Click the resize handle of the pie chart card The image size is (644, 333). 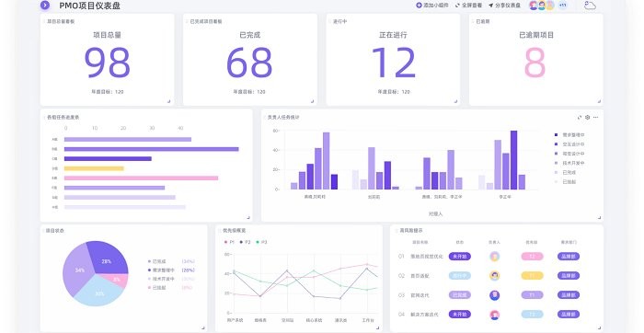tap(203, 327)
